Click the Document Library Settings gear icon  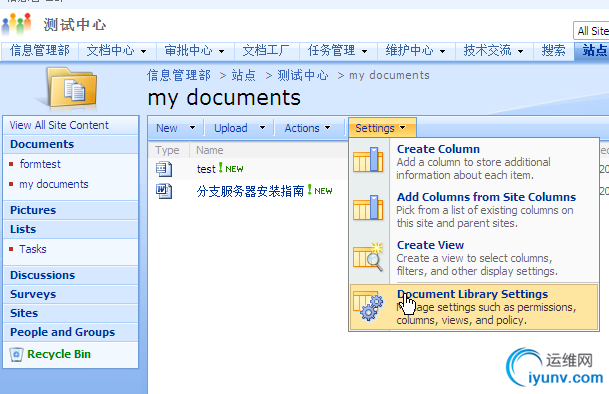(x=368, y=307)
